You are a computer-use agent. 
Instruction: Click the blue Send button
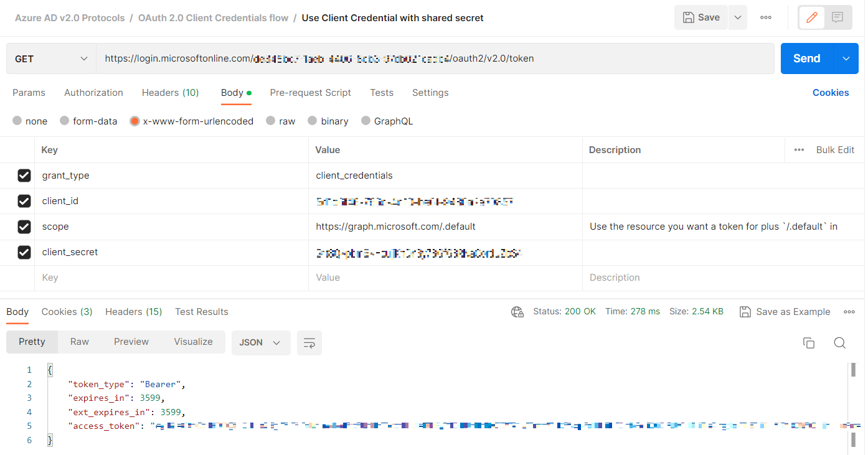(x=806, y=59)
